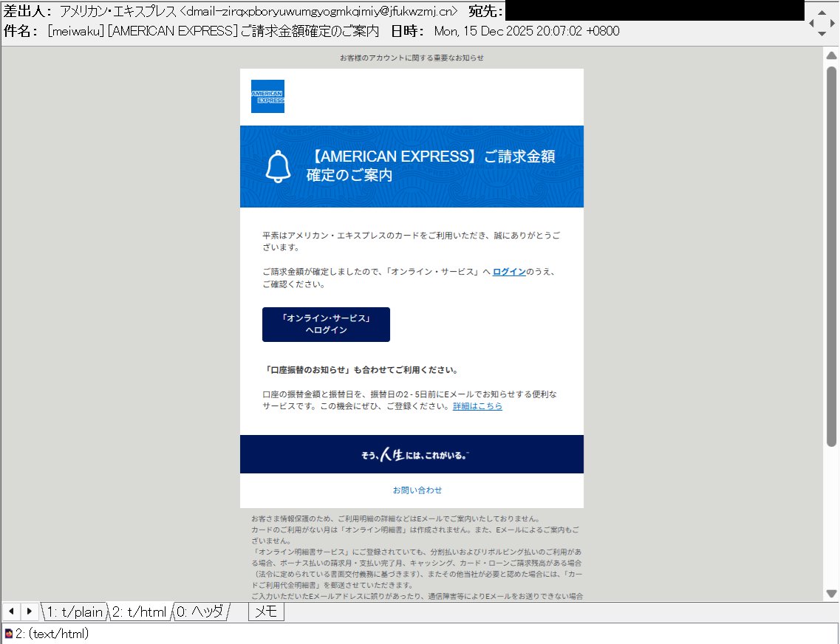Viewport: 840px width, 644px height.
Task: Click the subject line ご請求金額確定のご案内 in header
Action: click(x=310, y=31)
